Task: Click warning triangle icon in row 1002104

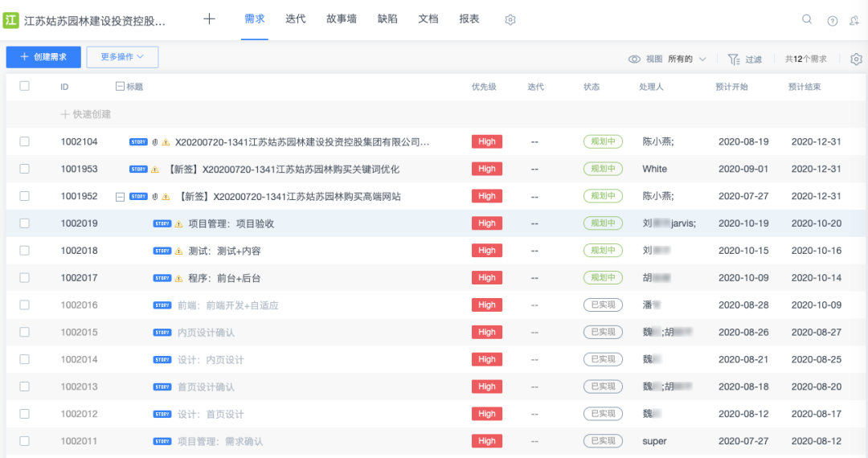Action: (x=166, y=142)
